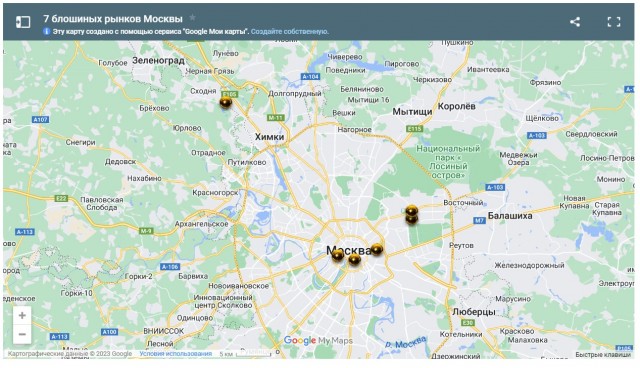Click the 'Ивантеевка' town label
Image resolution: width=640 pixels, height=368 pixels.
coord(488,70)
